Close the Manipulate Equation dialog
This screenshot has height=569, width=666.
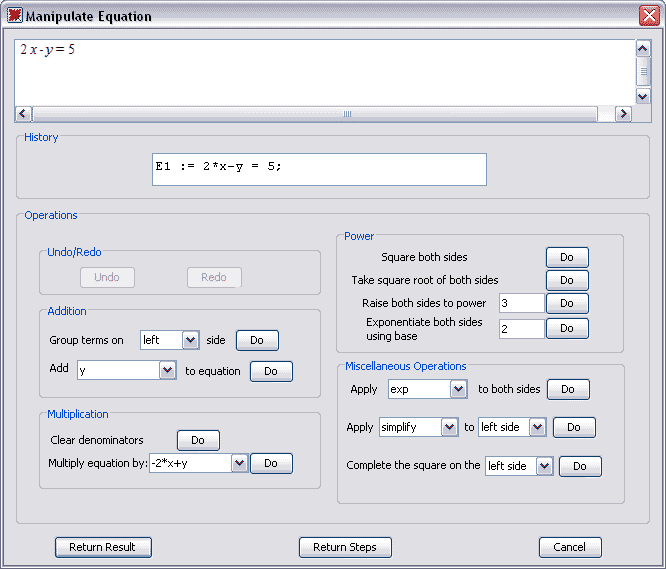point(647,16)
